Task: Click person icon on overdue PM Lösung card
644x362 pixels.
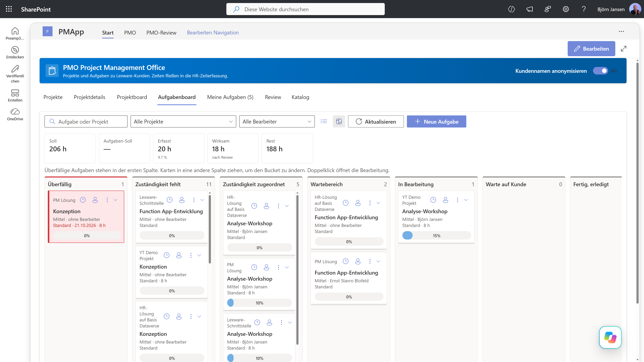Action: pos(95,200)
